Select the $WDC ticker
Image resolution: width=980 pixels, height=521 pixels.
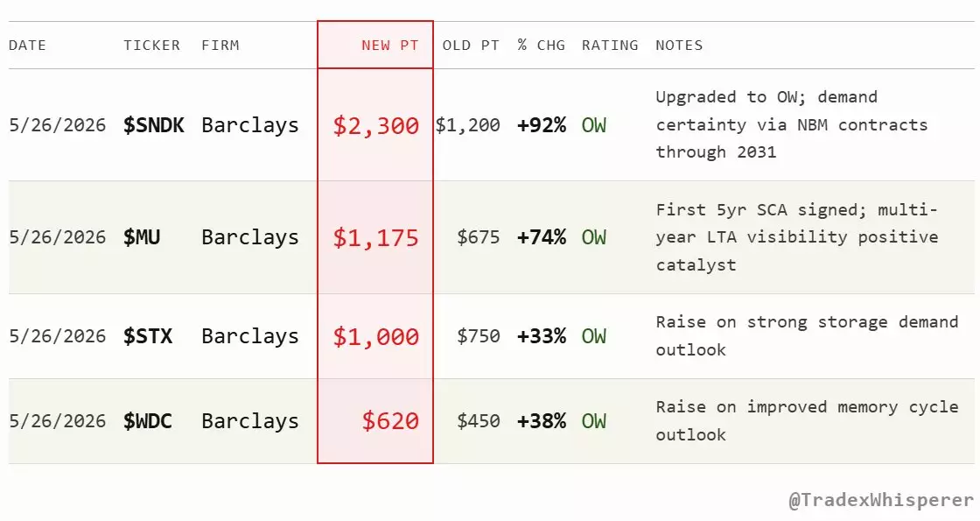coord(148,421)
